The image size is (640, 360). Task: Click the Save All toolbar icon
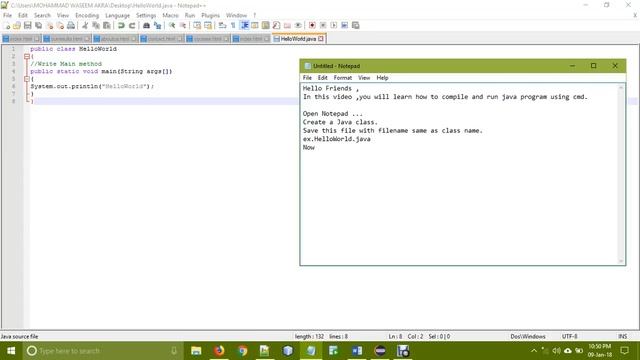38,25
